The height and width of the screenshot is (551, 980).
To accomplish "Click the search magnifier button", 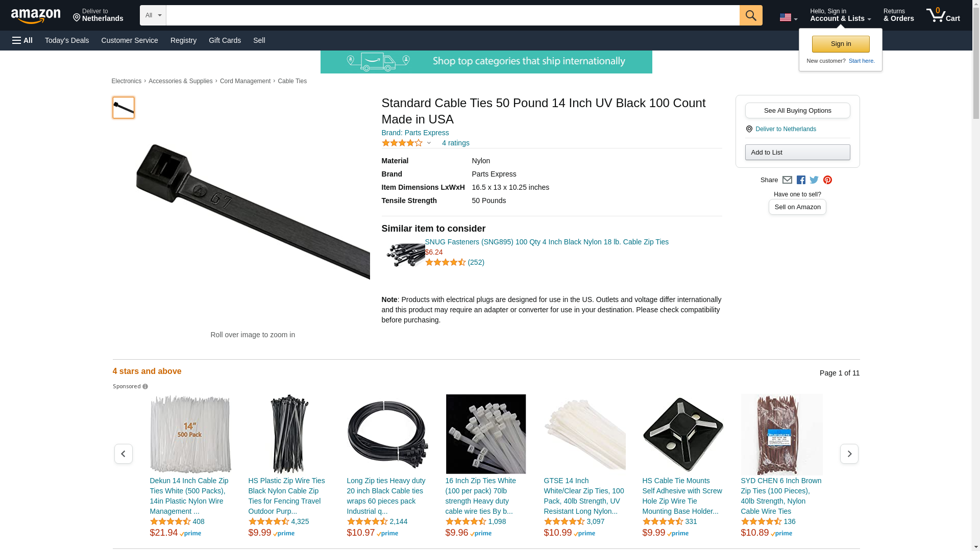I will (750, 15).
